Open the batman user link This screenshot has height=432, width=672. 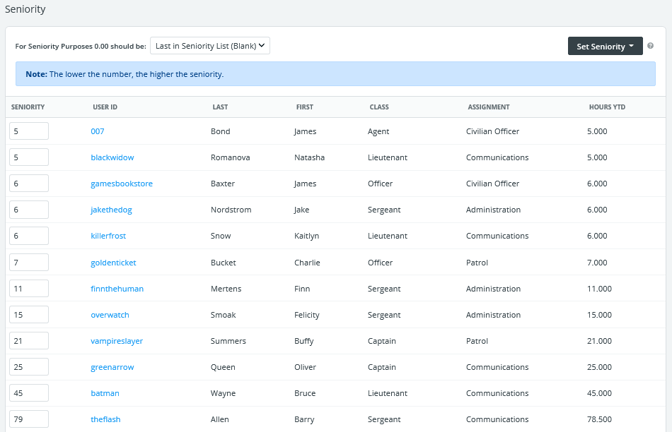[x=105, y=393]
